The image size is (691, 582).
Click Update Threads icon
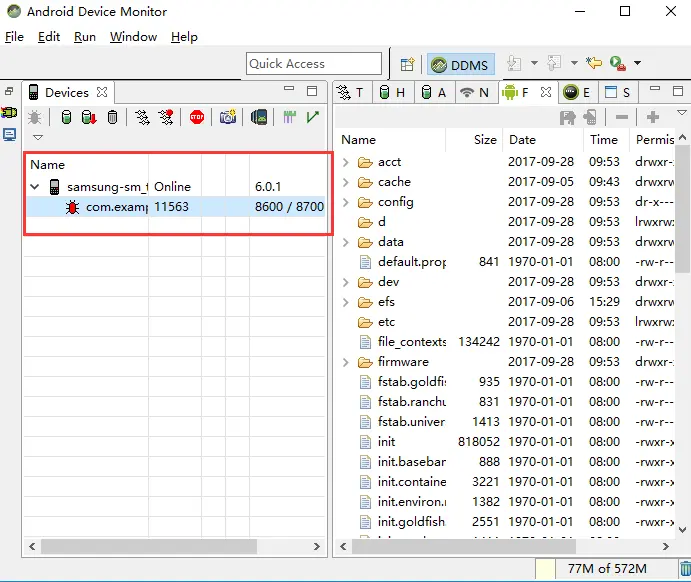tap(142, 117)
